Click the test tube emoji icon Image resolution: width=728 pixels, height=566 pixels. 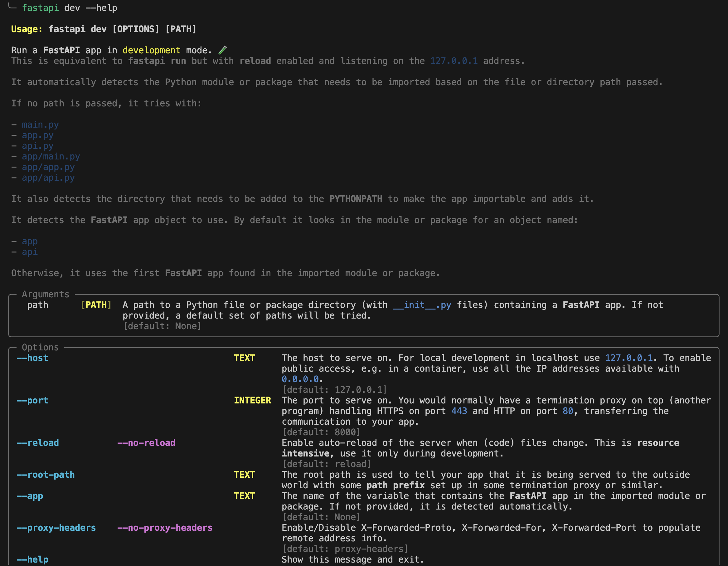point(222,50)
